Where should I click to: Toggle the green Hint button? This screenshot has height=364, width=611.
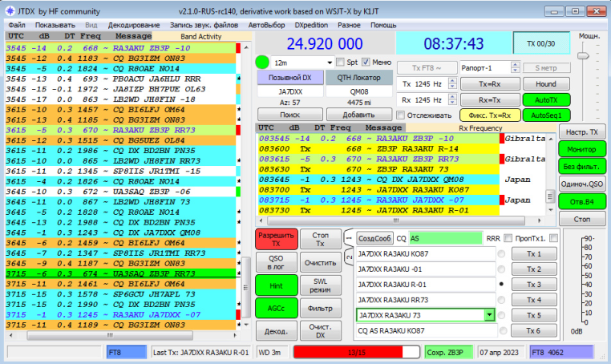(277, 285)
